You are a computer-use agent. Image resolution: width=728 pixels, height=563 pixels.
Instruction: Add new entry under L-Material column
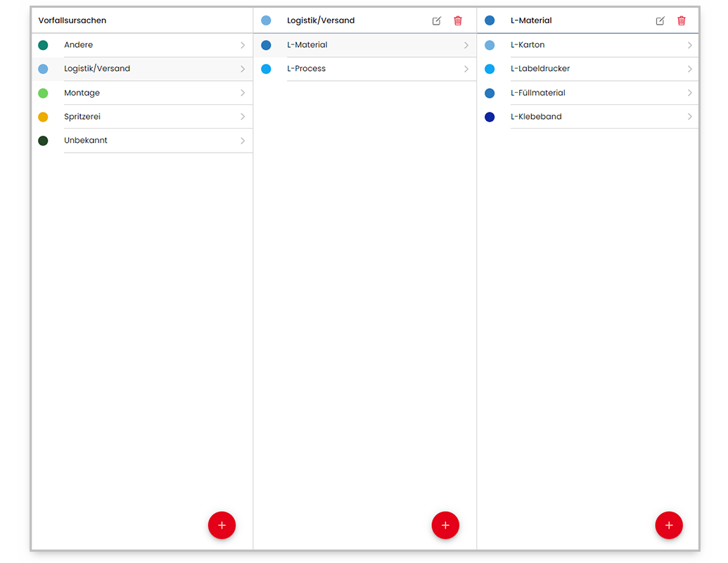tap(668, 525)
